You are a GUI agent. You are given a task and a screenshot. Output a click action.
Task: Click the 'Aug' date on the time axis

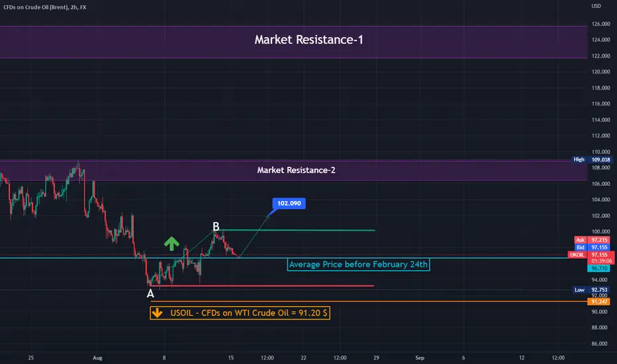click(97, 357)
